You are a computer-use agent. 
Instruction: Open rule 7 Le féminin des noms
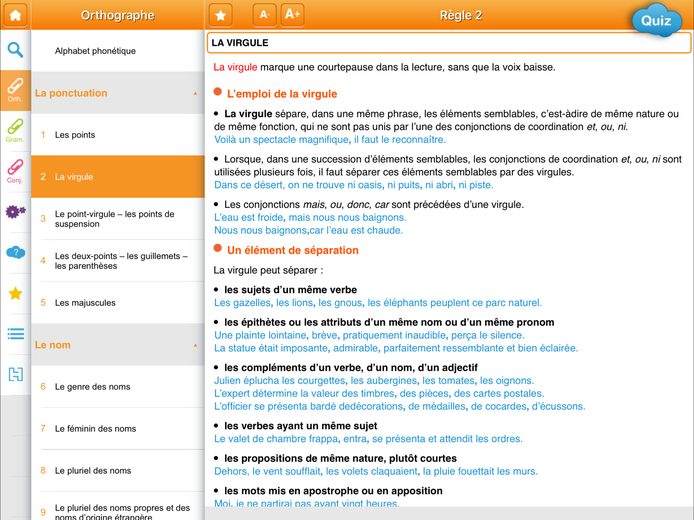tap(118, 428)
